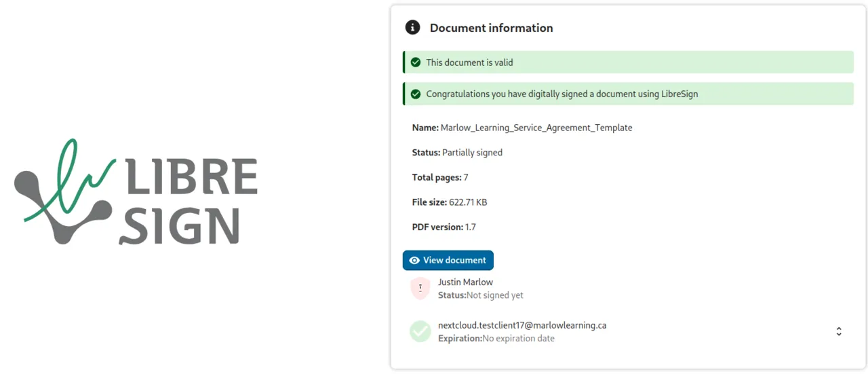Click the 'Status: Not signed yet' text
This screenshot has width=868, height=374.
point(481,295)
